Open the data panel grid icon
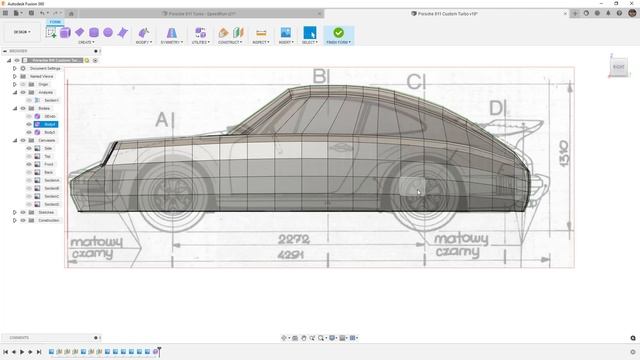 5,13
